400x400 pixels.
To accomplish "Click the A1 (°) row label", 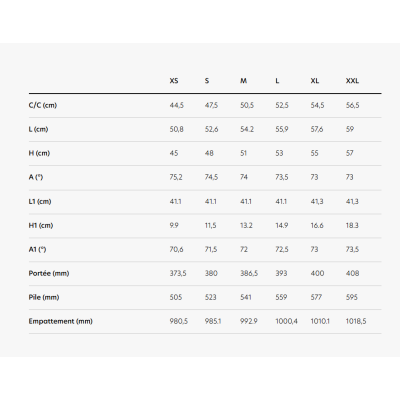I will [x=37, y=249].
